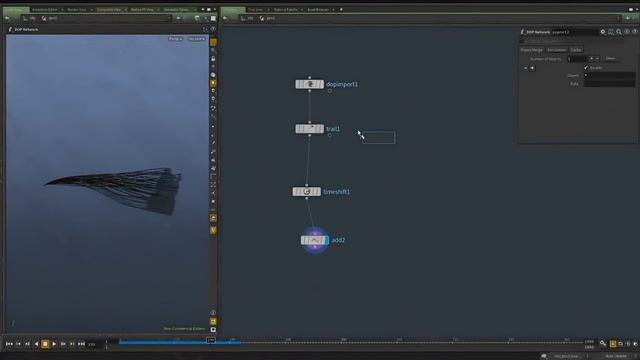Click the play forward button
The height and width of the screenshot is (360, 640).
click(x=54, y=344)
